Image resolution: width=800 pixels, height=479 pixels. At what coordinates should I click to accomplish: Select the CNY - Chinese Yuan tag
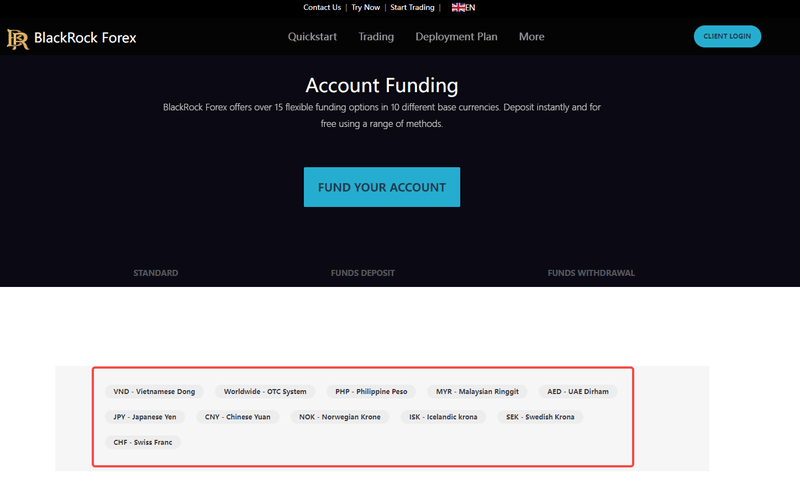[x=238, y=417]
